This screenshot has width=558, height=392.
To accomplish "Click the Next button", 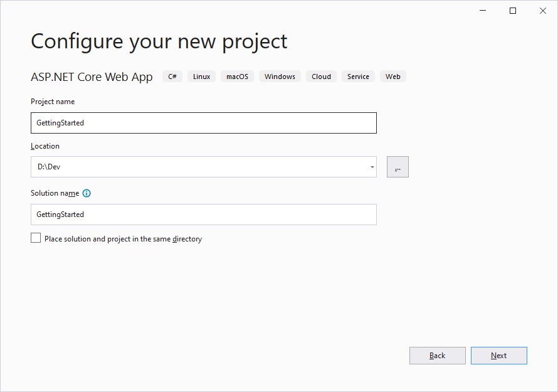I will (498, 355).
